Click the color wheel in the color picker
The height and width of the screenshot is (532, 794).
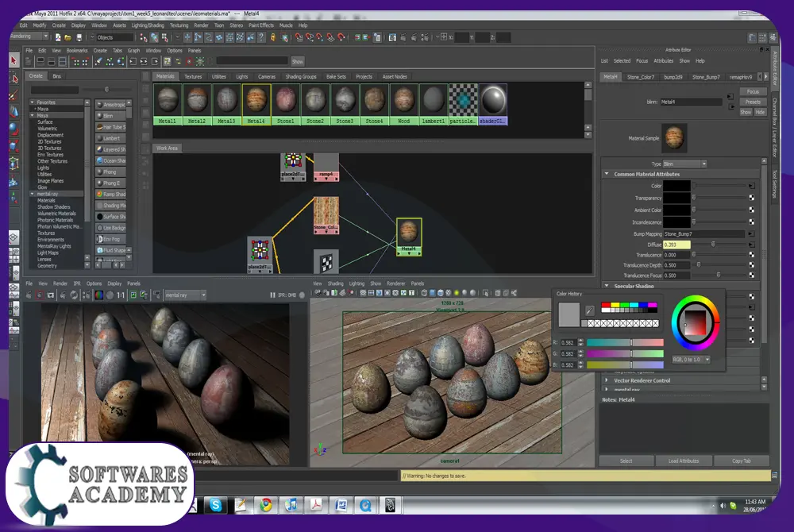point(696,323)
